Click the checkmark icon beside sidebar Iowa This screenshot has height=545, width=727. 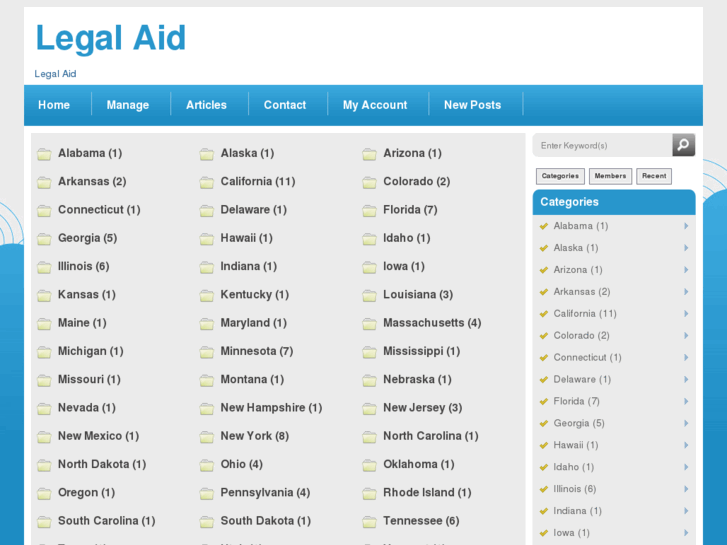click(544, 533)
